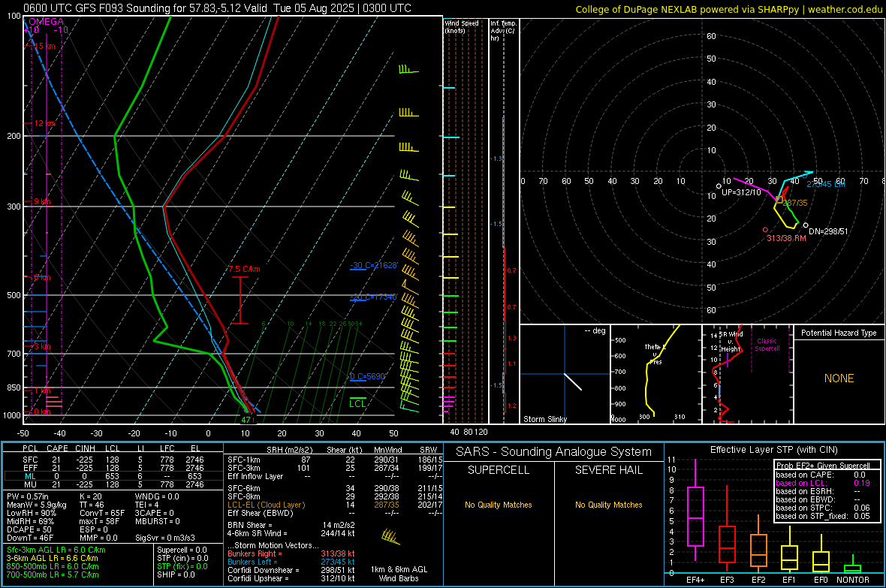Click the WNDG = 0.0 value

pyautogui.click(x=157, y=496)
